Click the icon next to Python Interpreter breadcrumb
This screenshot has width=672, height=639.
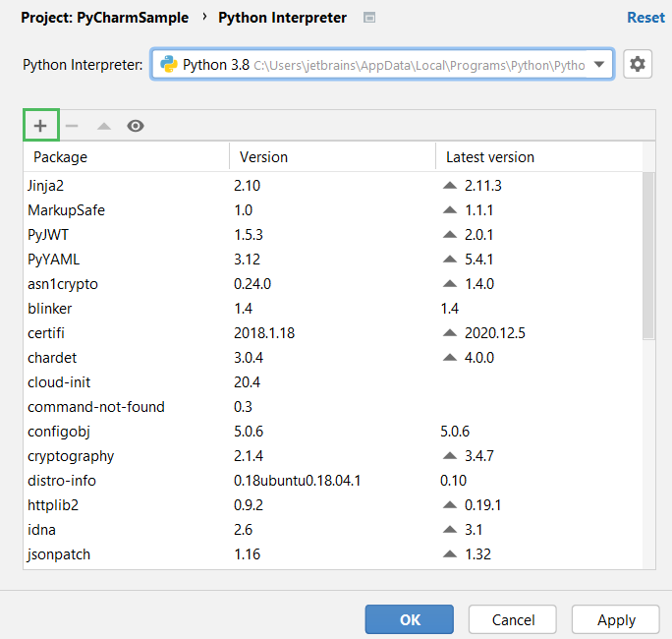[x=368, y=18]
